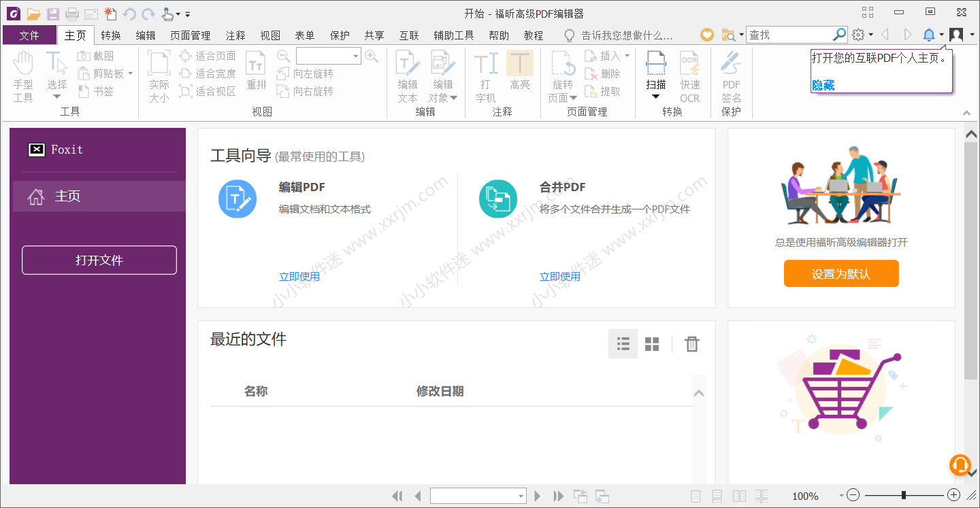Click the trash icon in recent files
Viewport: 980px width, 508px height.
pyautogui.click(x=691, y=344)
